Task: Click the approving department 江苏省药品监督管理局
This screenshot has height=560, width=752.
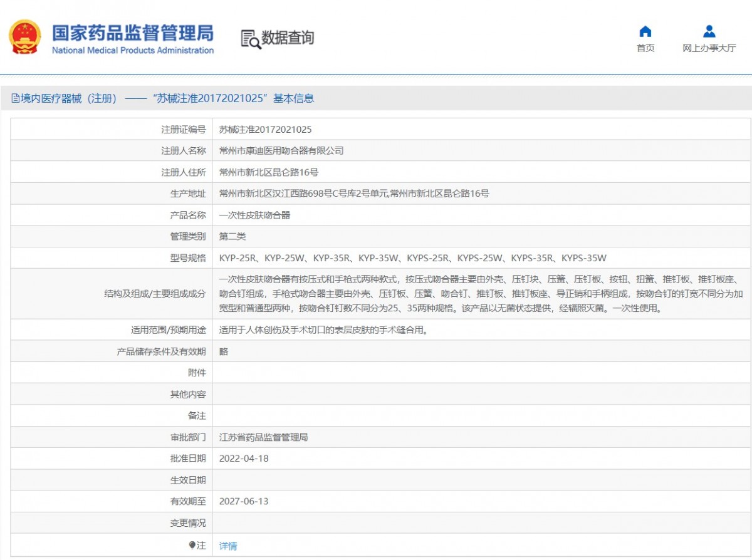Action: tap(263, 437)
